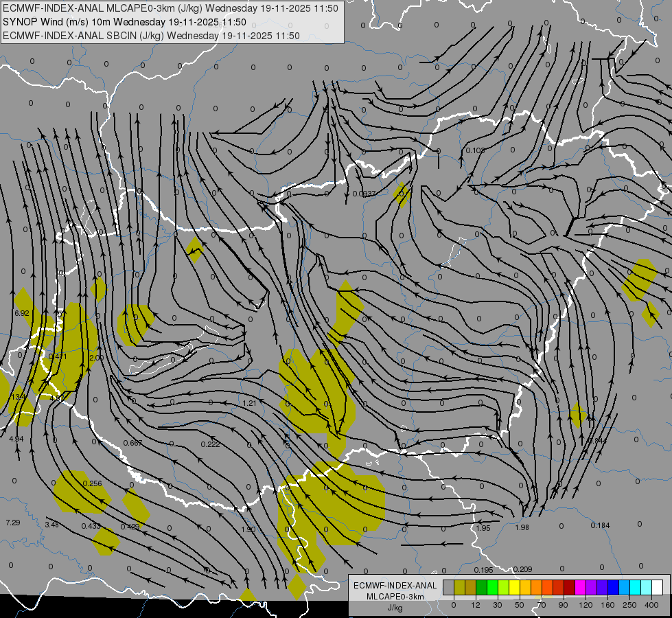Click the map value '3.48'
Image resolution: width=672 pixels, height=618 pixels.
[52, 525]
